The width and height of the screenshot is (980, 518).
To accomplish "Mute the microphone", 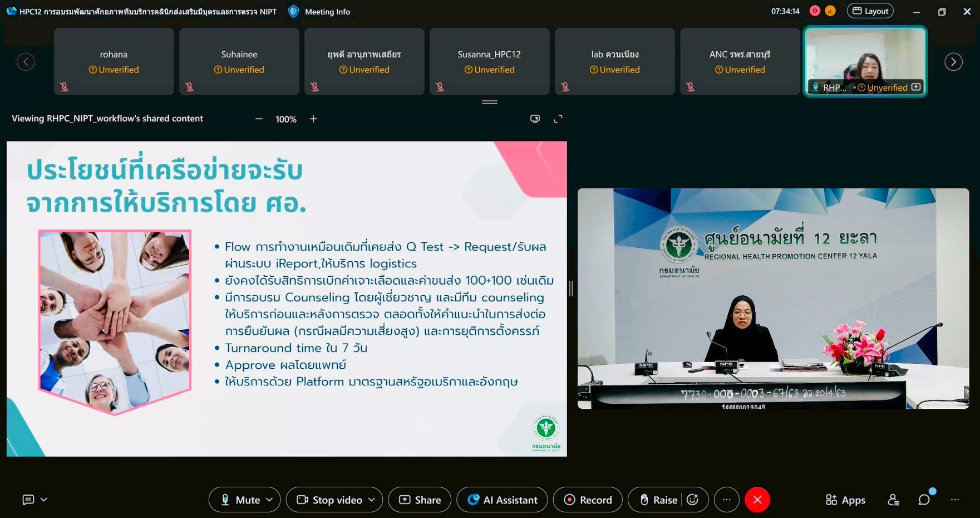I will click(x=240, y=500).
